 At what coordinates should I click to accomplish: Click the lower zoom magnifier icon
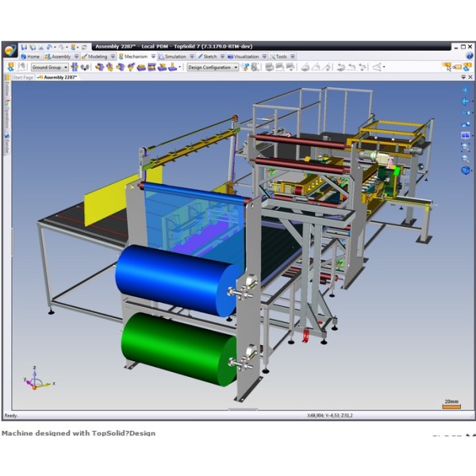(x=466, y=159)
